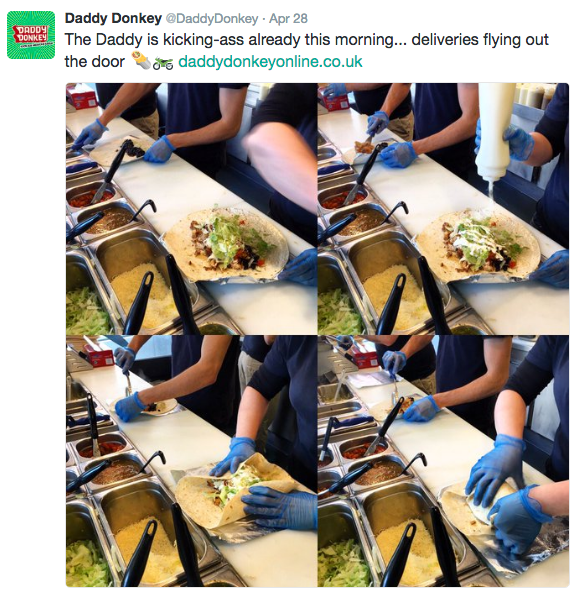Screen dimensions: 578x600
Task: Open the Daddy Donkey profile avatar
Action: (31, 35)
